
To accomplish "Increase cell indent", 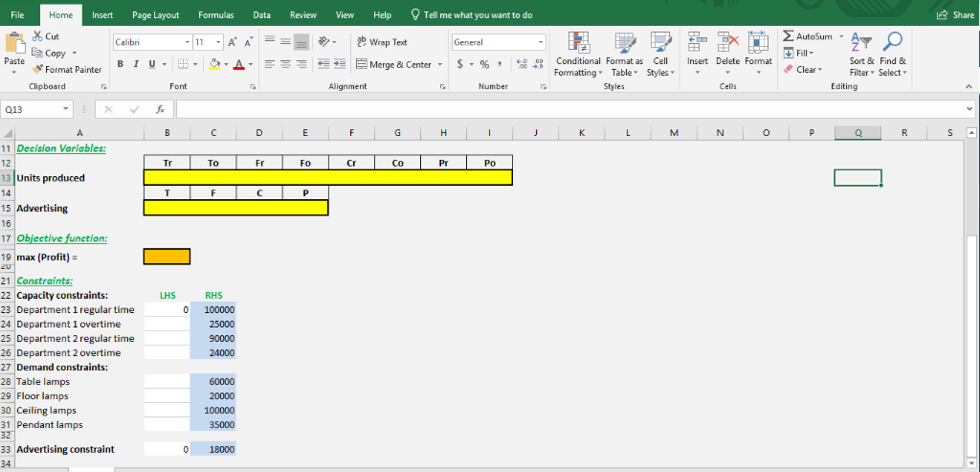I will pyautogui.click(x=340, y=64).
